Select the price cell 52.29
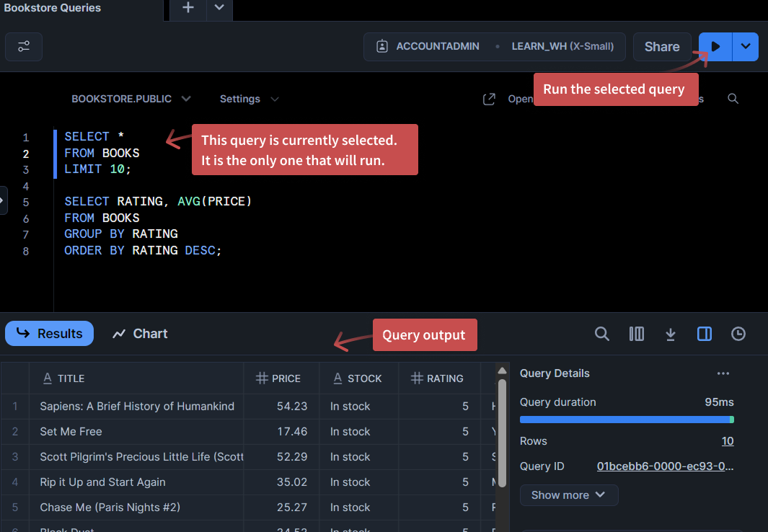The image size is (768, 532). pos(282,456)
